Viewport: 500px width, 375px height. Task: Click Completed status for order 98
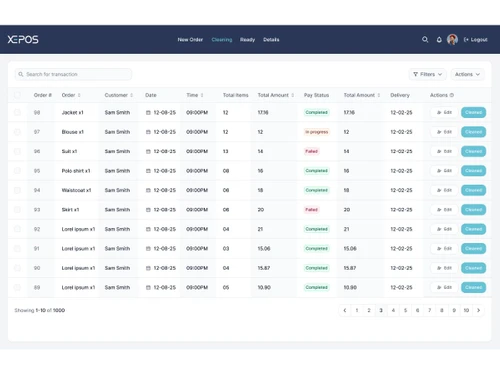pyautogui.click(x=316, y=112)
